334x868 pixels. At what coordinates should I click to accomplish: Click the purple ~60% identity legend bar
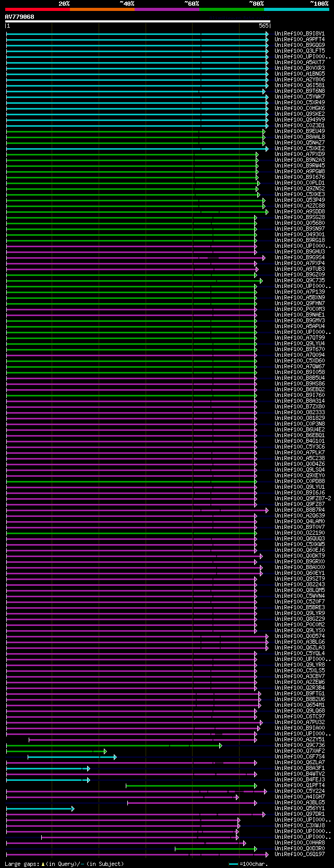tap(166, 9)
